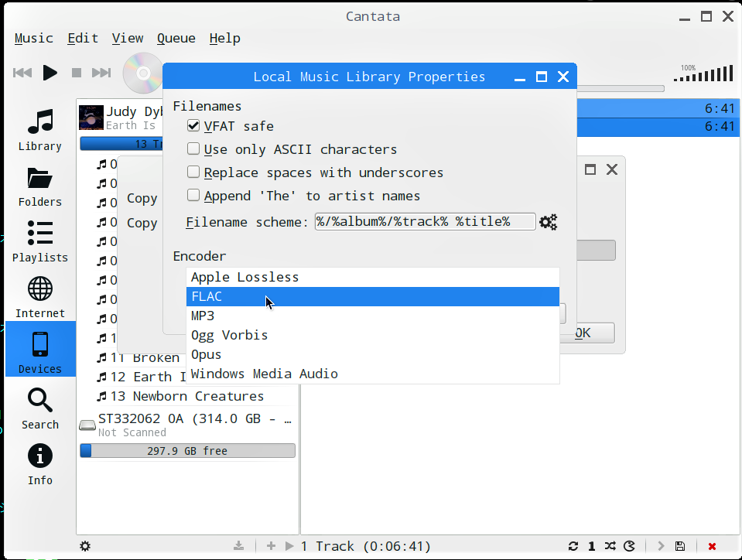Screen dimensions: 742x560
Task: Save the play queue with the floppy icon
Action: tap(680, 546)
